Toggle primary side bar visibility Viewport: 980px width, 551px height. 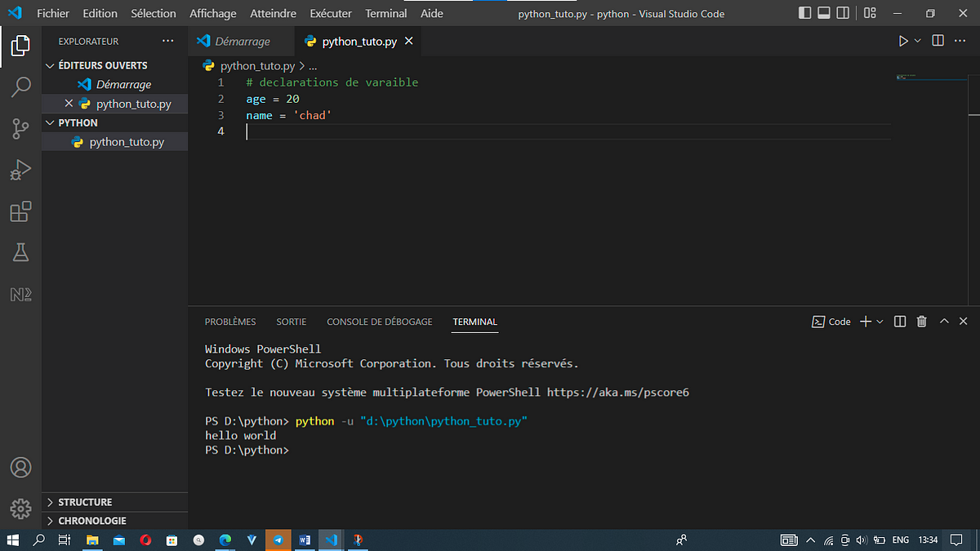coord(805,14)
